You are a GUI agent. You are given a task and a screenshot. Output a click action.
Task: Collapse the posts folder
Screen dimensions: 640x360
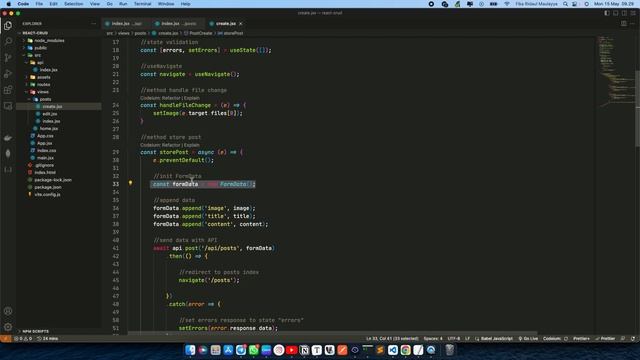coord(45,99)
